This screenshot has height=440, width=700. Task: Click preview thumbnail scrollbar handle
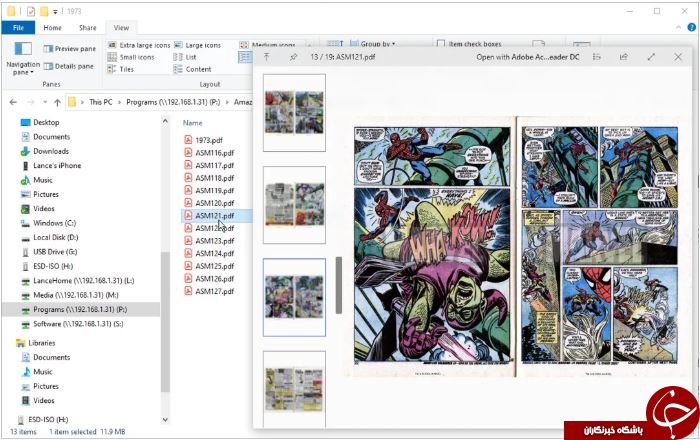(x=339, y=285)
